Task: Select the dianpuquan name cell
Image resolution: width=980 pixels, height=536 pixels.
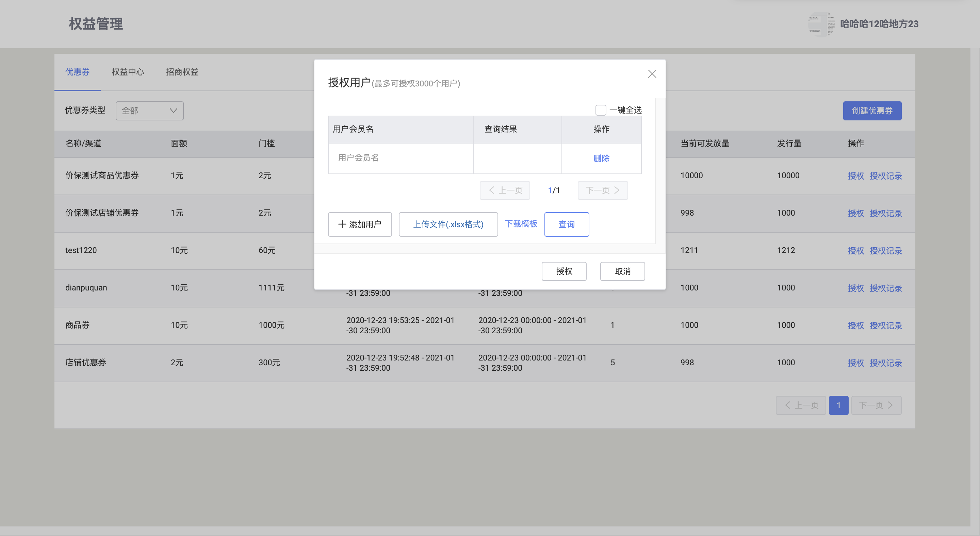Action: tap(86, 288)
